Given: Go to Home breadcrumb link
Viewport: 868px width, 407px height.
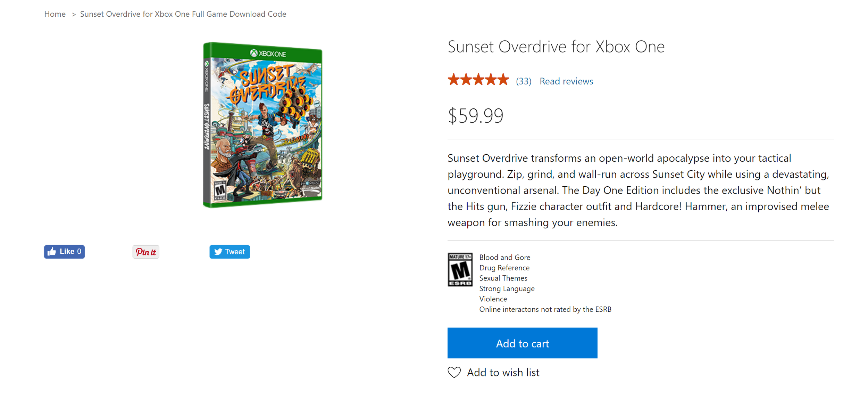Looking at the screenshot, I should [x=55, y=14].
